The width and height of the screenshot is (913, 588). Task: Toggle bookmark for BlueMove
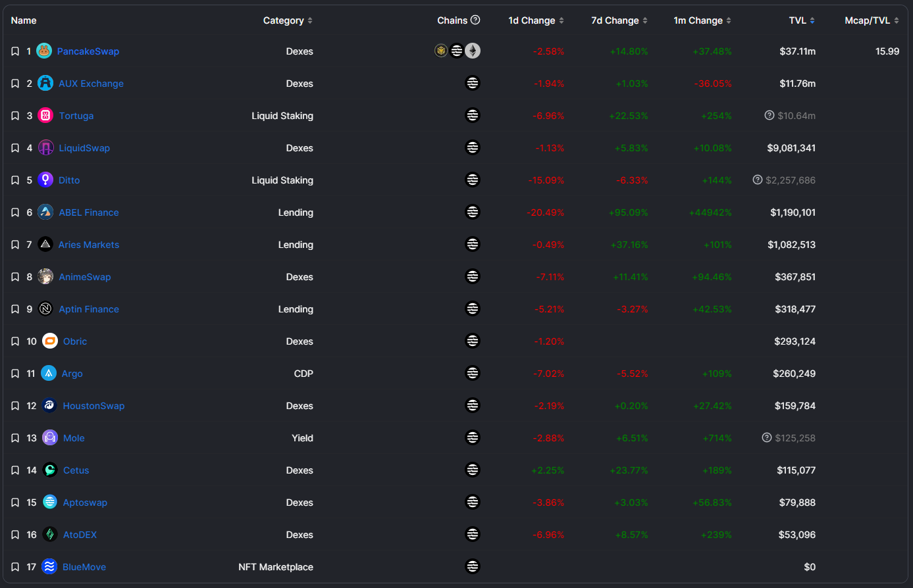[15, 567]
